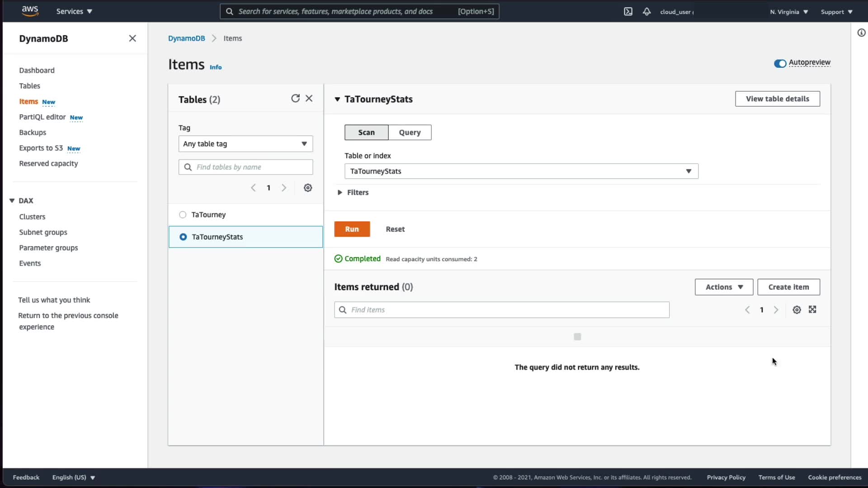Select the TaTourney table radio button
The width and height of the screenshot is (868, 488).
point(183,215)
